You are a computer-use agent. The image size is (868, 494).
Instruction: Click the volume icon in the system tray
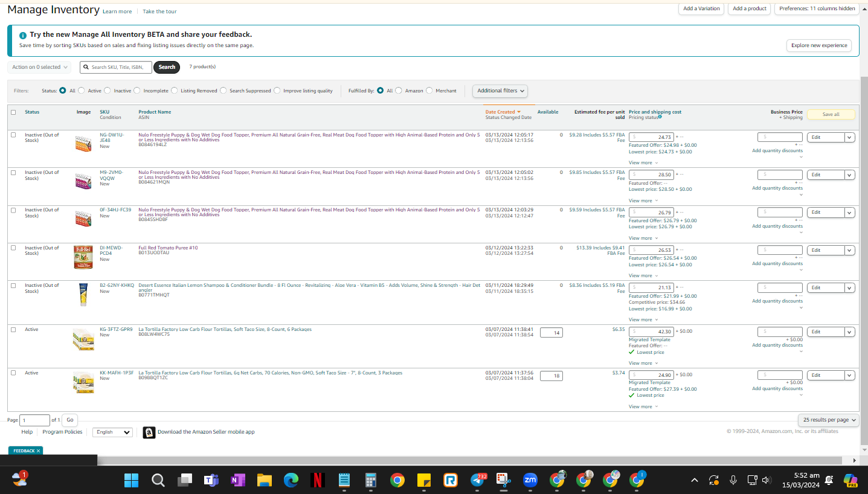(x=767, y=480)
